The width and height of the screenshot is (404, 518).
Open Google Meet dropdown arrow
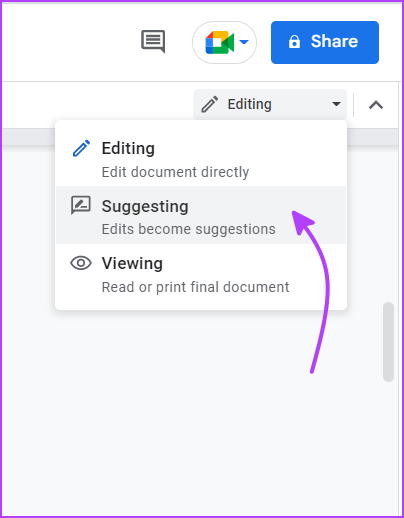(244, 42)
